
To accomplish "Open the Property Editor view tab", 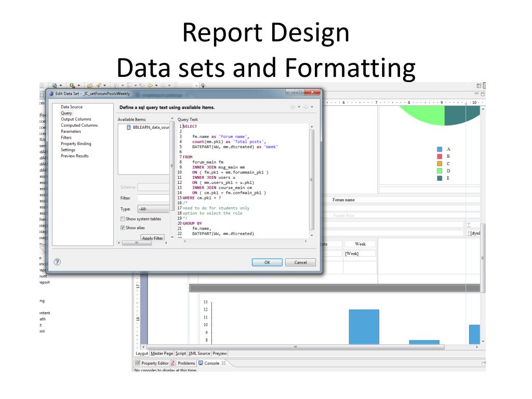I will point(152,363).
